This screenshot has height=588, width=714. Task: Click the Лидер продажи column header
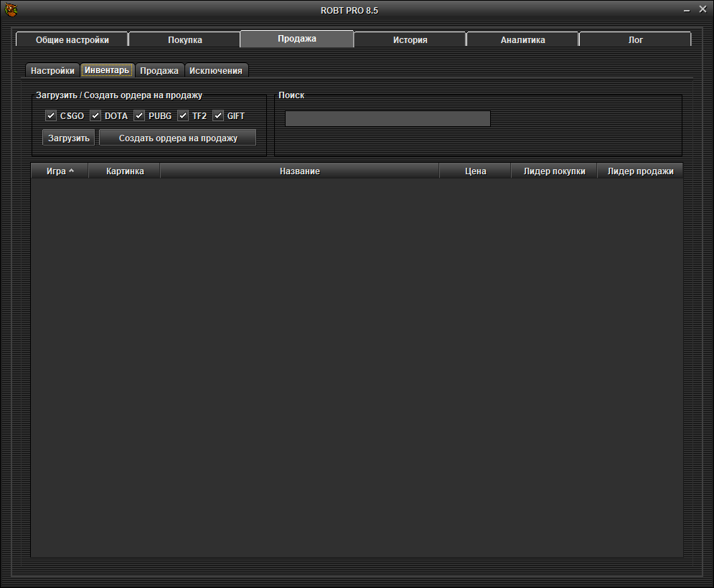pos(640,171)
